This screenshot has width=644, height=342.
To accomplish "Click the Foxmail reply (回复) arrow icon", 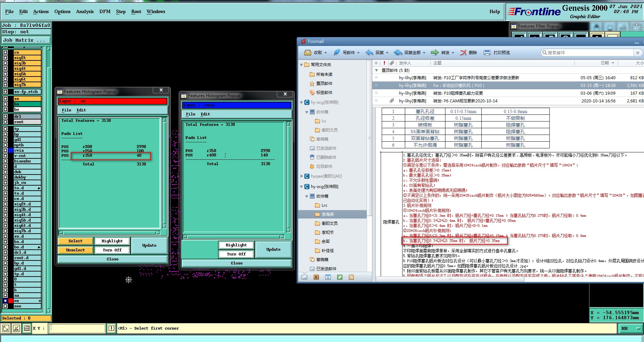I will tap(369, 53).
